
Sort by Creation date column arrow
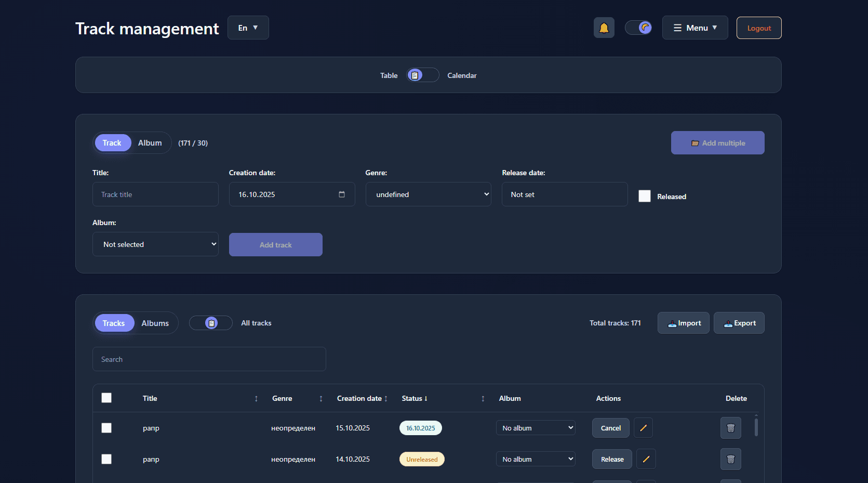pos(386,399)
